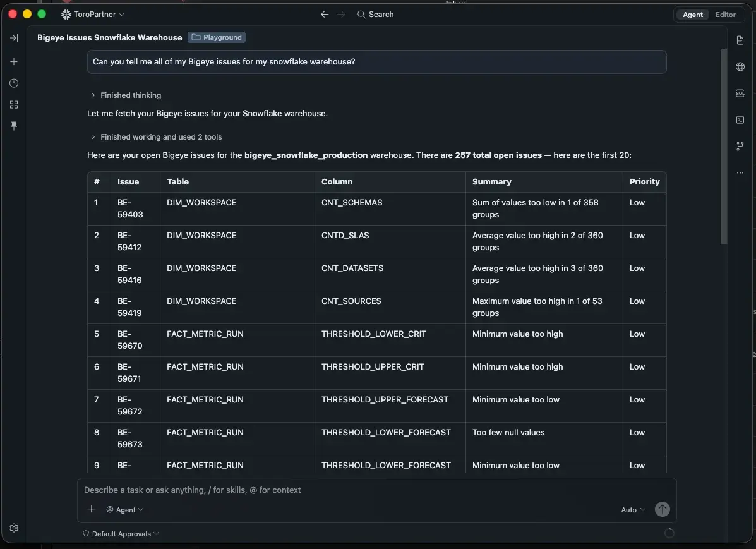The height and width of the screenshot is (549, 756).
Task: Expand the Finished thinking section
Action: (126, 95)
